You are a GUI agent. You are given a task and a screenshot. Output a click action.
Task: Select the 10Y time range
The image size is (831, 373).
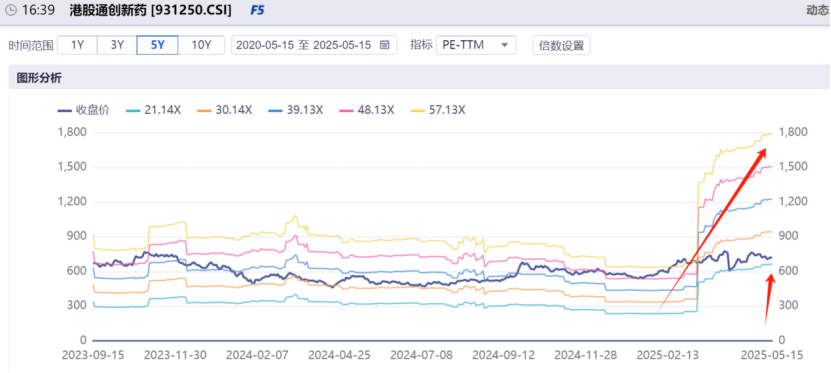201,45
